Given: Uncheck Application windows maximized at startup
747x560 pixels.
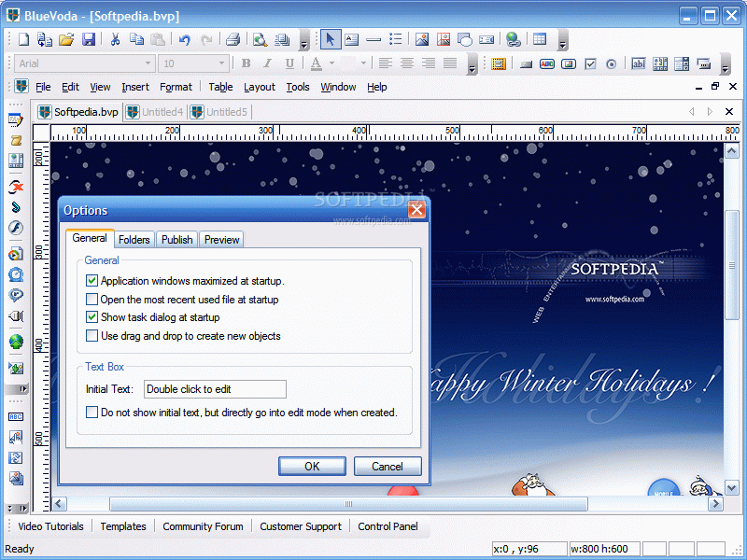Looking at the screenshot, I should coord(92,281).
